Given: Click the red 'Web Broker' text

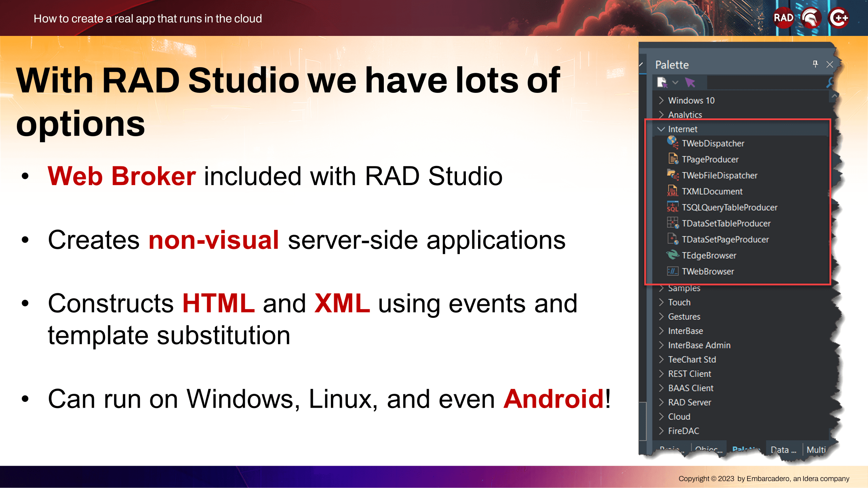Looking at the screenshot, I should click(122, 176).
